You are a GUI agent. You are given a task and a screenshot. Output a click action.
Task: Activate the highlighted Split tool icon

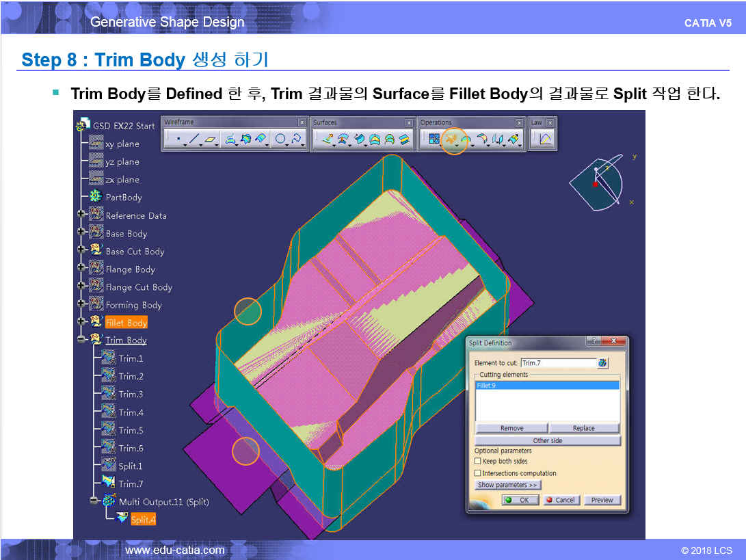(x=451, y=139)
